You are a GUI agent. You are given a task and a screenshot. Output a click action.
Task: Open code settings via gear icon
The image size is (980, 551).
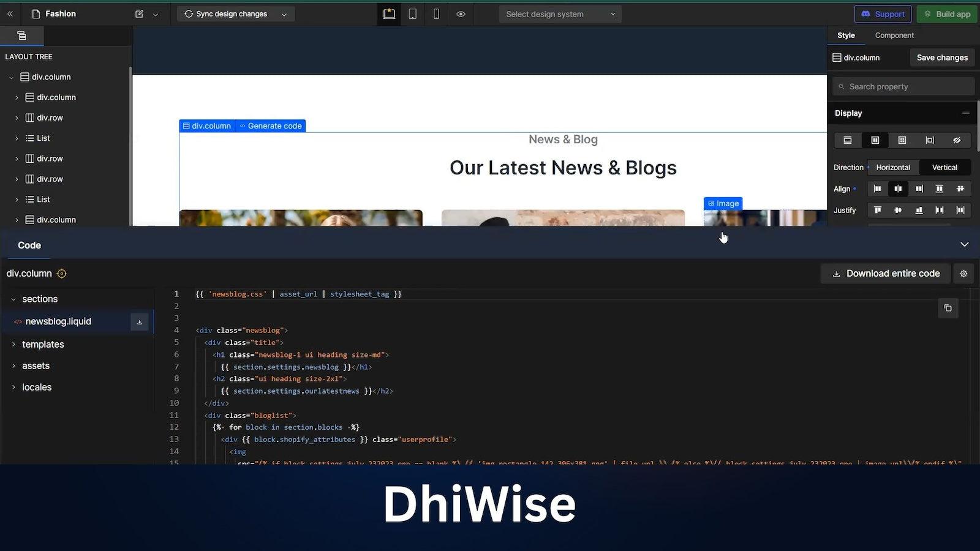(963, 274)
